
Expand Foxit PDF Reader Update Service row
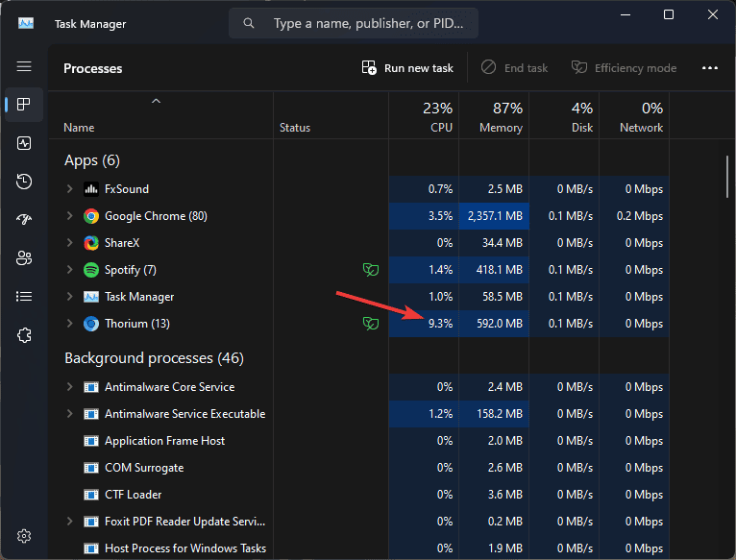(x=69, y=522)
